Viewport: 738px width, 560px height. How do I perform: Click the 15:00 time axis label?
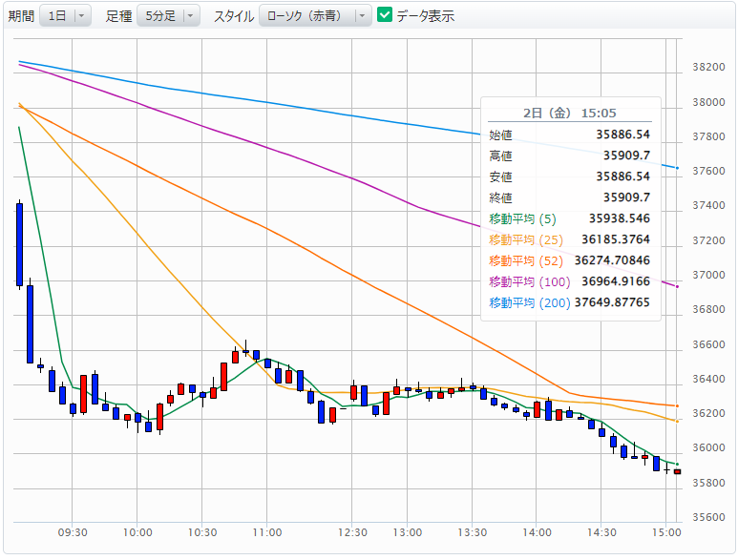point(665,532)
